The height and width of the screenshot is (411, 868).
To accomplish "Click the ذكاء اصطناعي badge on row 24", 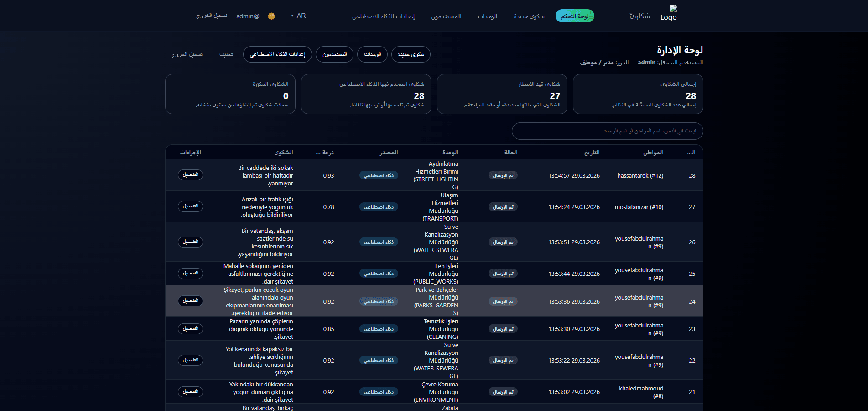I will (379, 301).
